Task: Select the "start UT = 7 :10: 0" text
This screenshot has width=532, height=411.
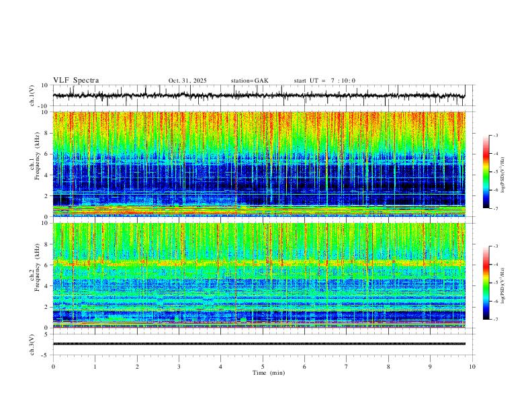Action: pos(324,81)
